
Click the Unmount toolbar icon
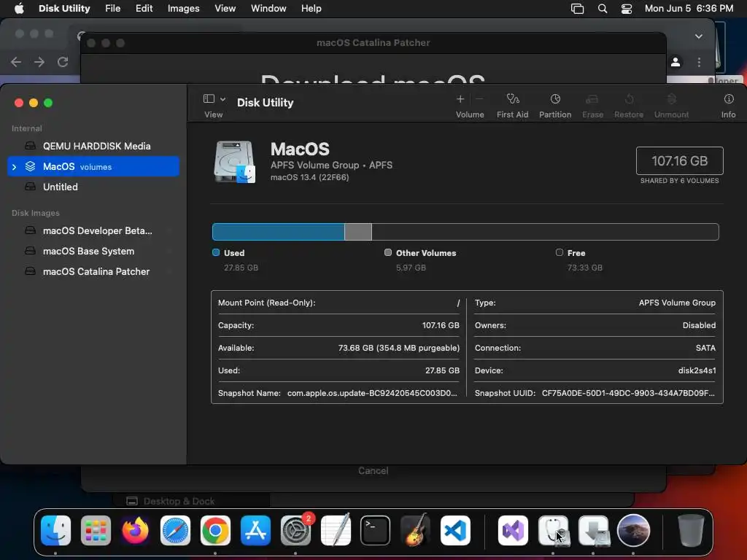(671, 99)
